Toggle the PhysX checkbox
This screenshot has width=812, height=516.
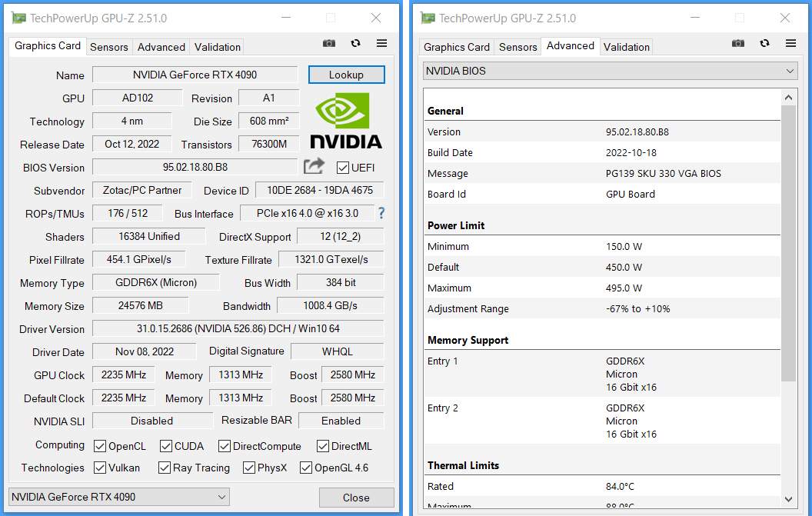[249, 468]
